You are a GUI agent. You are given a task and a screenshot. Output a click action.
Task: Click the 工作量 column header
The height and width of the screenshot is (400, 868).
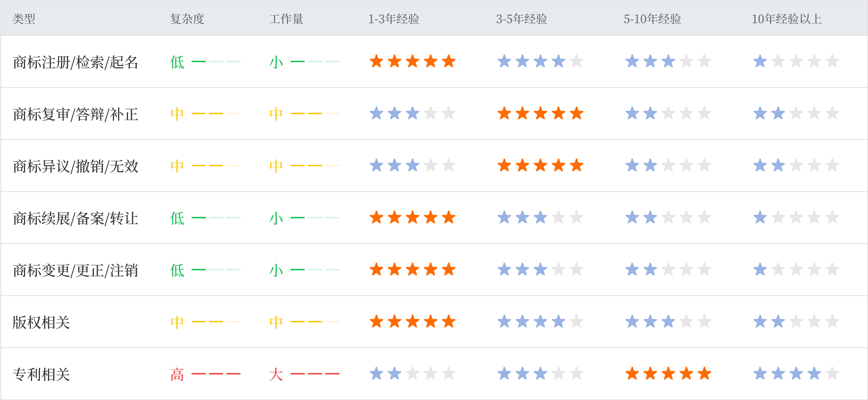pyautogui.click(x=286, y=19)
